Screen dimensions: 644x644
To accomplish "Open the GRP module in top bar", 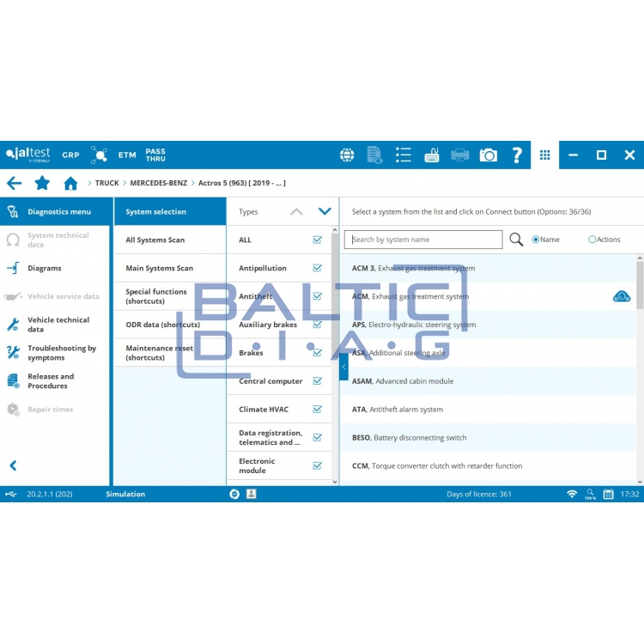I will [x=70, y=155].
